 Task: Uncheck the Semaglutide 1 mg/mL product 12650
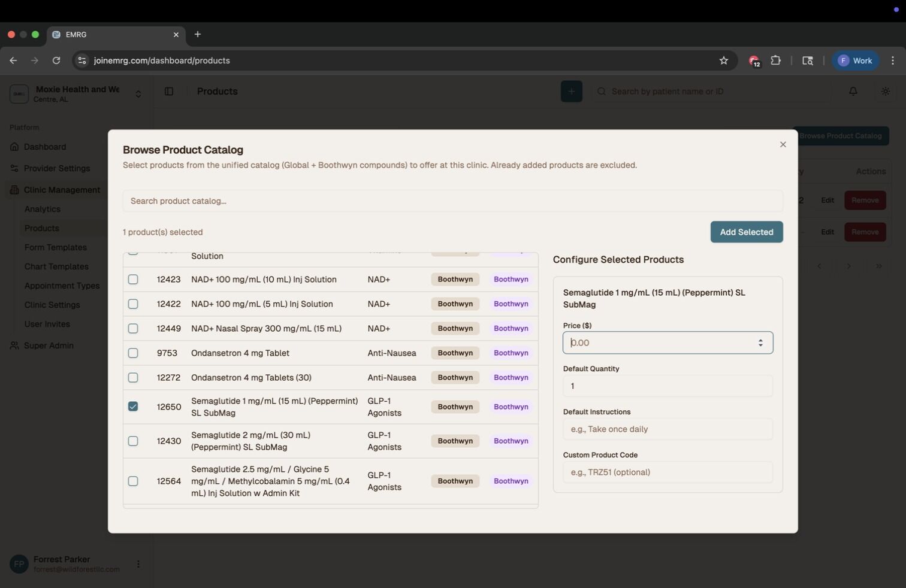133,407
